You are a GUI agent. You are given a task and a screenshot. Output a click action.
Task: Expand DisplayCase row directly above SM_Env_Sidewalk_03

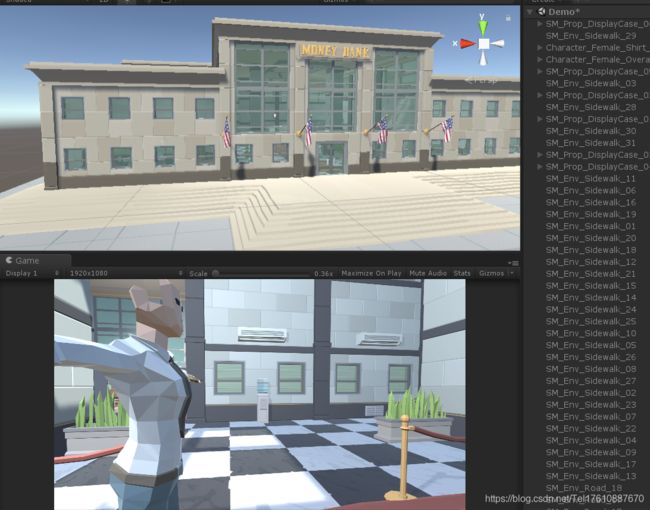point(540,71)
